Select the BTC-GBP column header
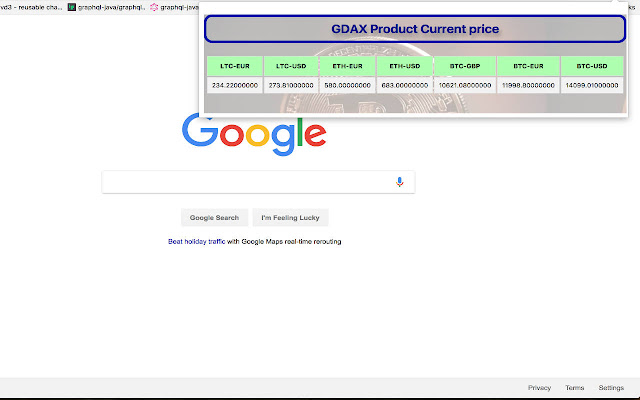Image resolution: width=640 pixels, height=400 pixels. [464, 66]
